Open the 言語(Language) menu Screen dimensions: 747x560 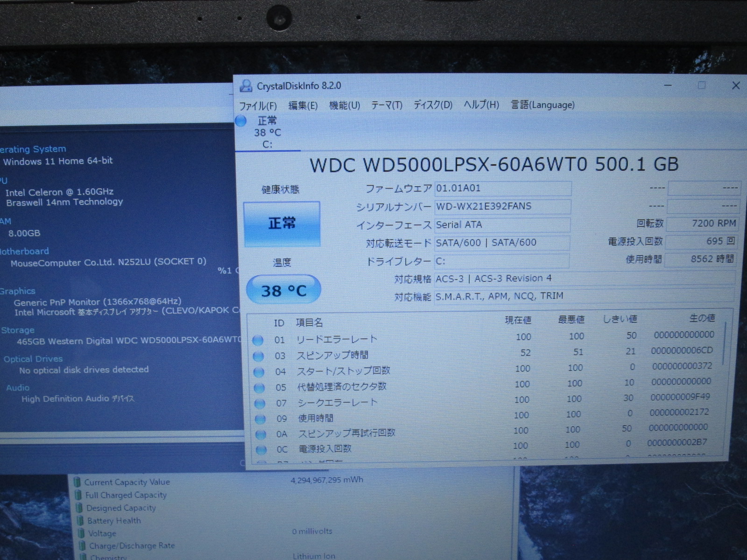point(543,105)
